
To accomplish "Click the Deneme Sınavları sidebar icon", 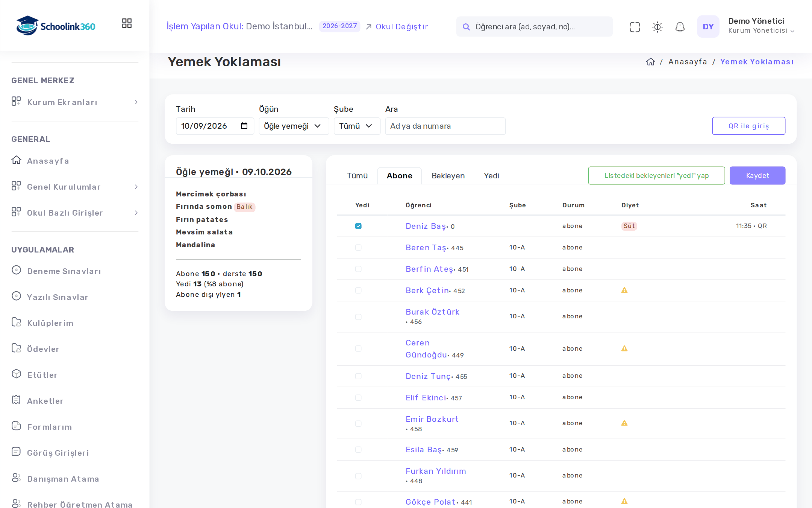I will click(x=16, y=270).
